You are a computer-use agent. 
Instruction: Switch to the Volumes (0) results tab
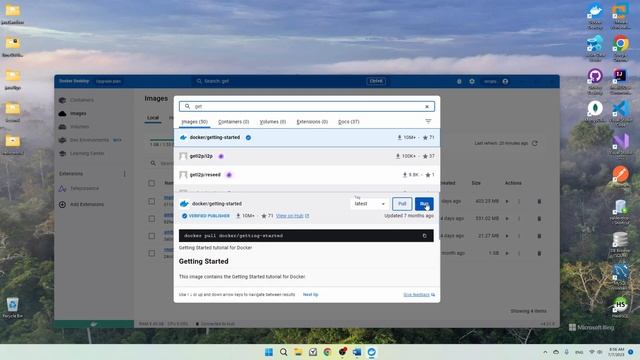[x=273, y=122]
